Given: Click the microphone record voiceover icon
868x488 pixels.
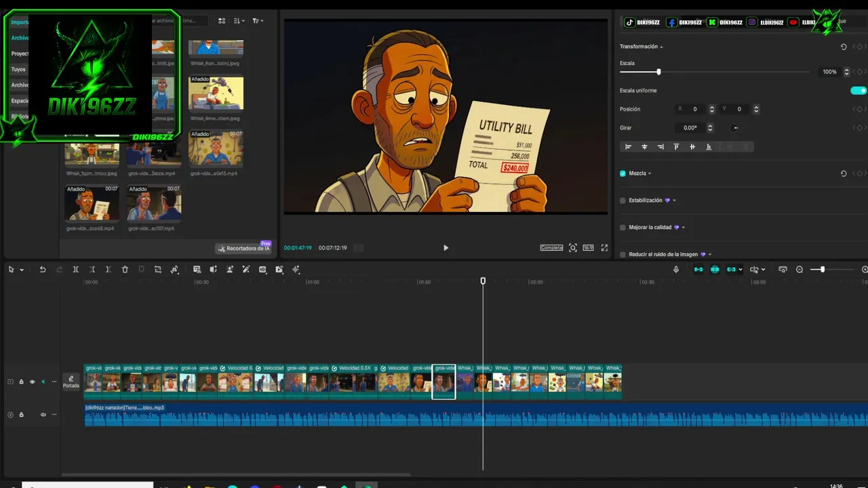Looking at the screenshot, I should click(x=675, y=270).
